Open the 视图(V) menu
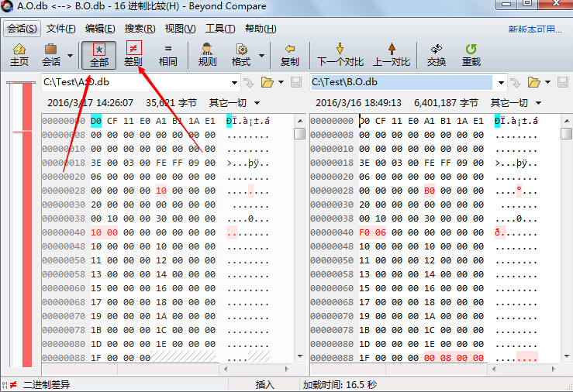Viewport: 573px width, 392px height. (x=180, y=29)
